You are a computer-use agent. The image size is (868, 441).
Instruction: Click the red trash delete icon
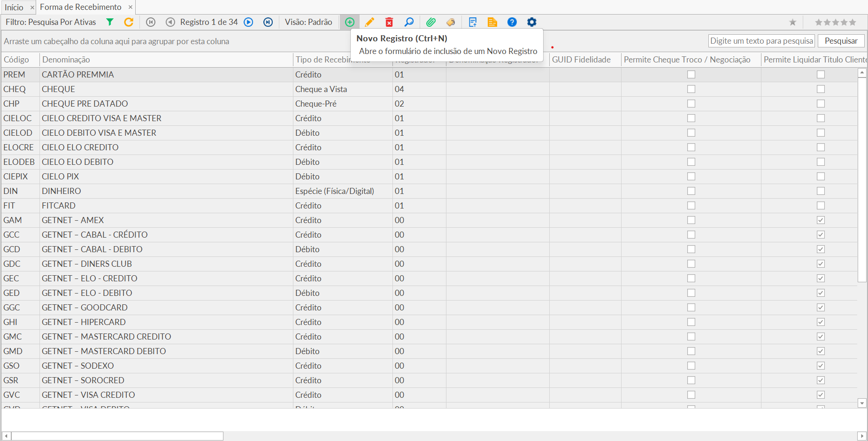pyautogui.click(x=389, y=22)
